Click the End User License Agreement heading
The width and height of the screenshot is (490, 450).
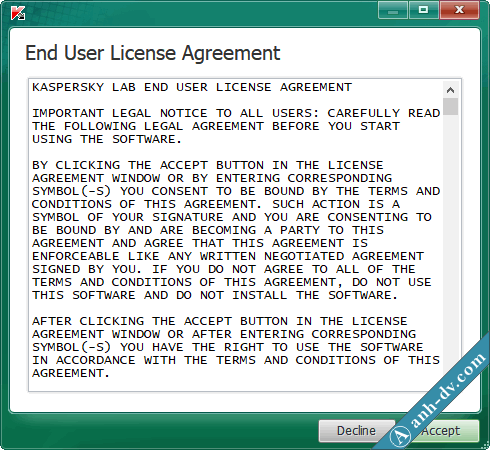153,53
